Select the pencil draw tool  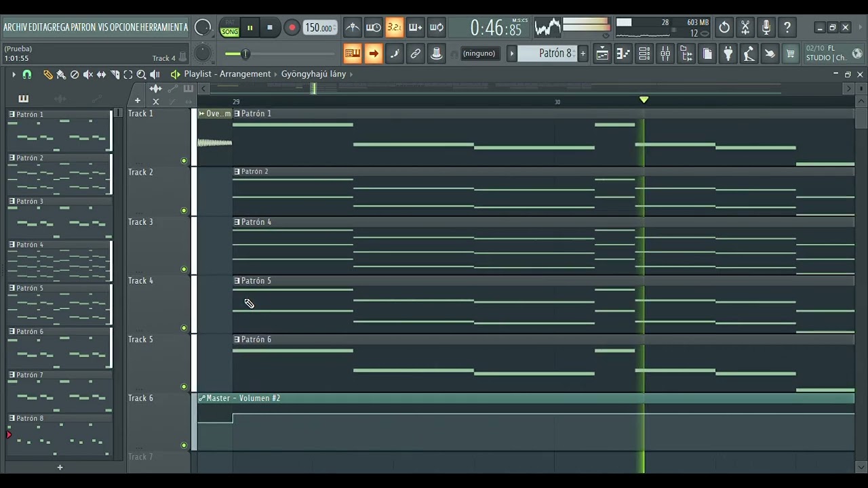pos(48,75)
